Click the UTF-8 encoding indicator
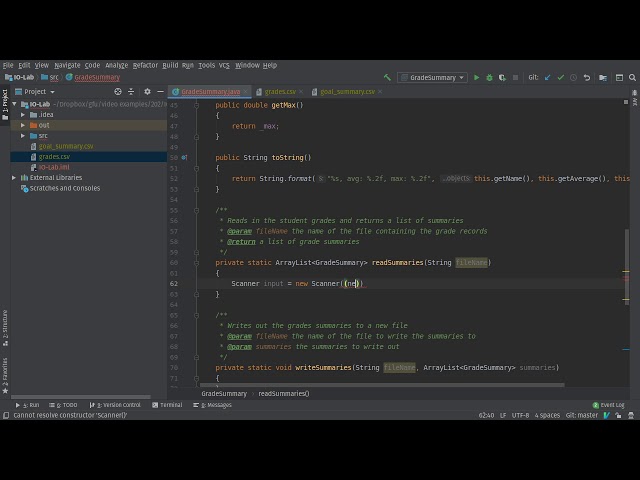640x480 pixels. tap(520, 416)
